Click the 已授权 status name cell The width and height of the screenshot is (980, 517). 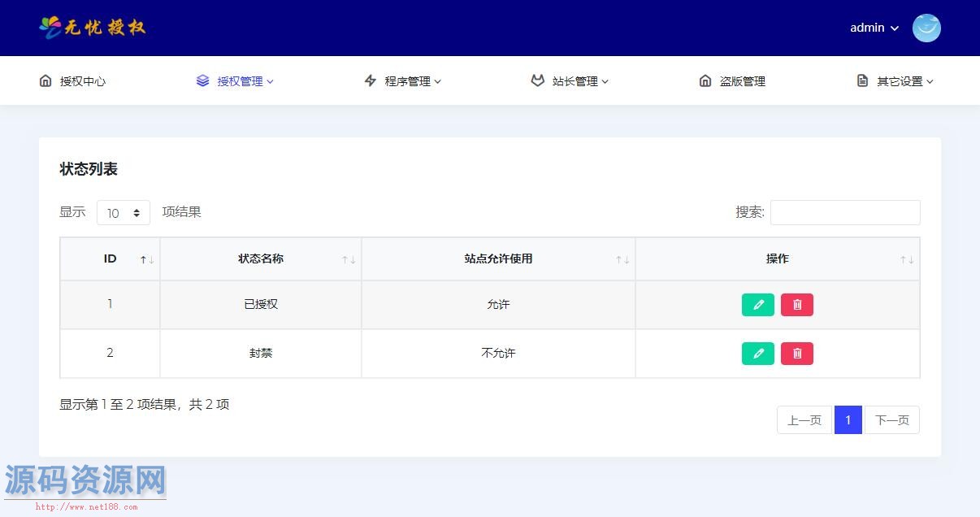[x=261, y=305]
